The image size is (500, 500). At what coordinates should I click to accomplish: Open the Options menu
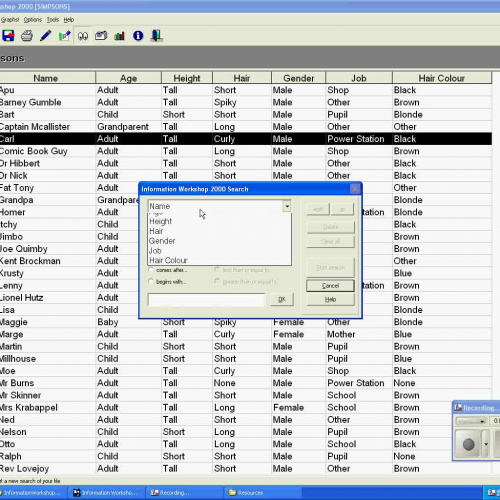point(33,20)
